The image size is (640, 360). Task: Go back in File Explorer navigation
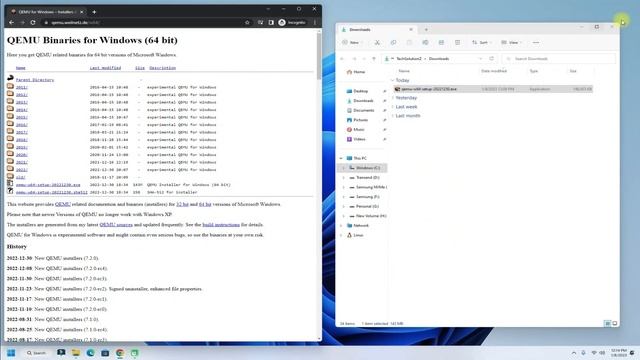(342, 59)
